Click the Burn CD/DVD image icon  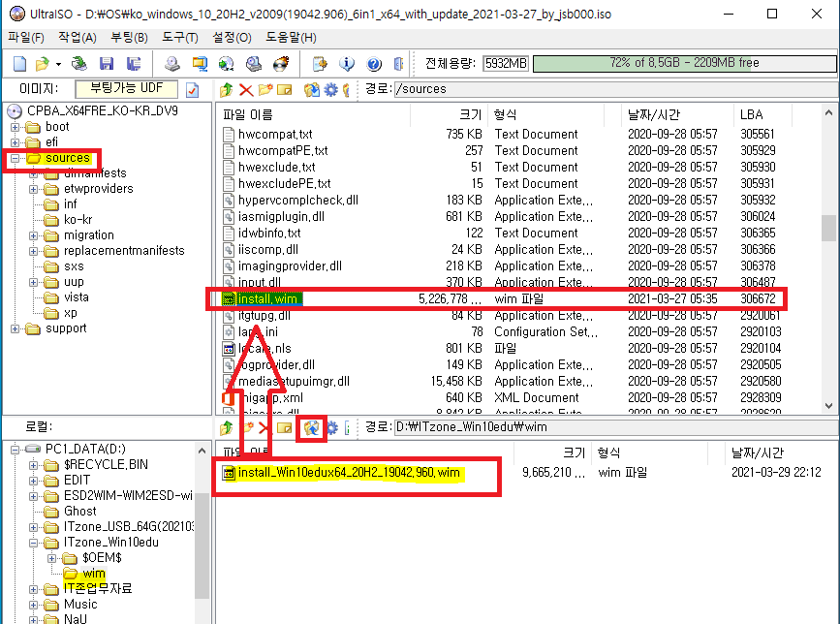(281, 64)
